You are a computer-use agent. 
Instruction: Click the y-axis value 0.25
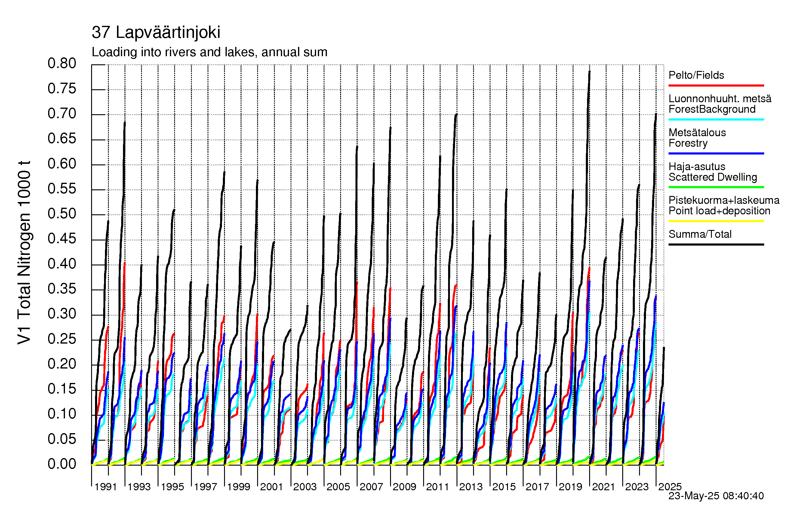tap(62, 339)
